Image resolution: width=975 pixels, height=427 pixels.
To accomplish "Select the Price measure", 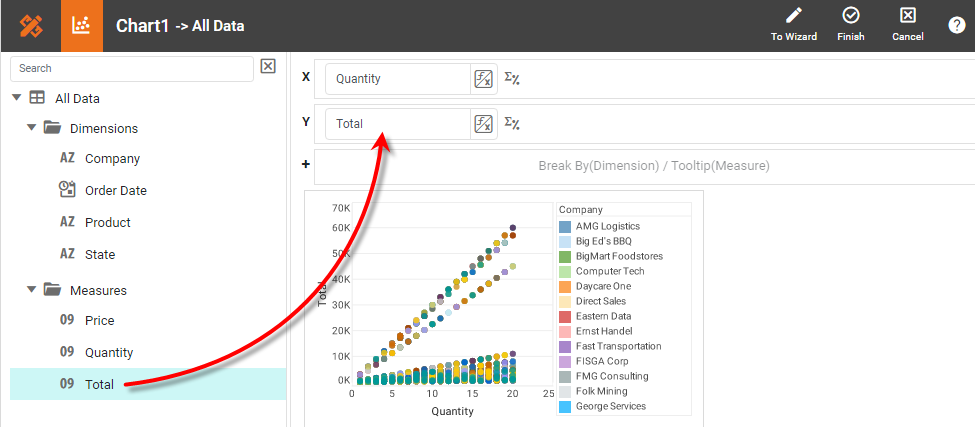I will [99, 320].
